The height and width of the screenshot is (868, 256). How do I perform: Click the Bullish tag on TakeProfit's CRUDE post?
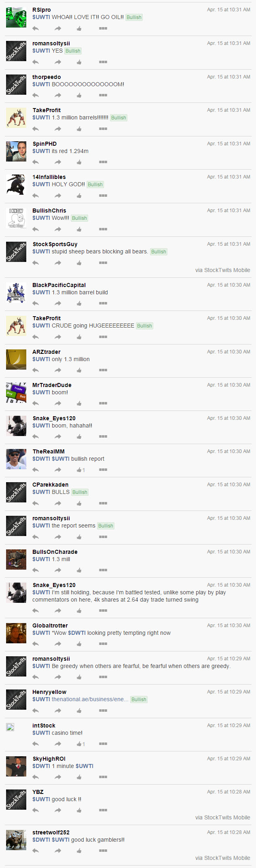coord(144,326)
